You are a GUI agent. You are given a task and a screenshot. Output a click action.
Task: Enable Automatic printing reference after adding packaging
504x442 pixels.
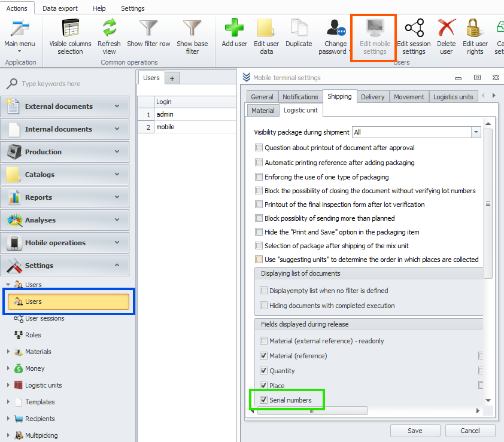pyautogui.click(x=259, y=163)
